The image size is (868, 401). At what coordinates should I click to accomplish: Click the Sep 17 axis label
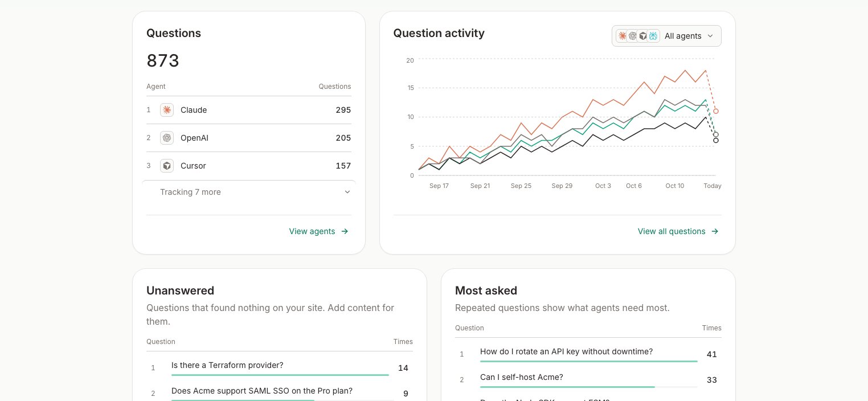click(x=439, y=186)
